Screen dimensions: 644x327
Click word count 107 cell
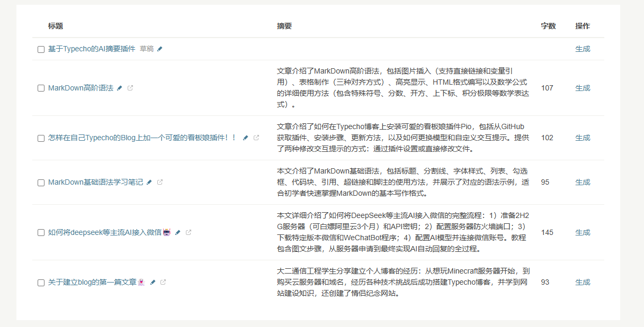click(x=547, y=88)
